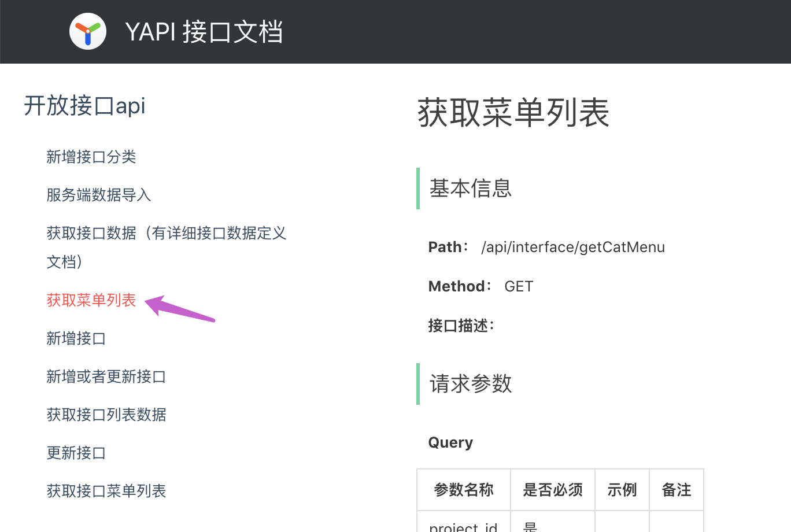
Task: Open the 获取接口列表数据 page
Action: point(106,415)
